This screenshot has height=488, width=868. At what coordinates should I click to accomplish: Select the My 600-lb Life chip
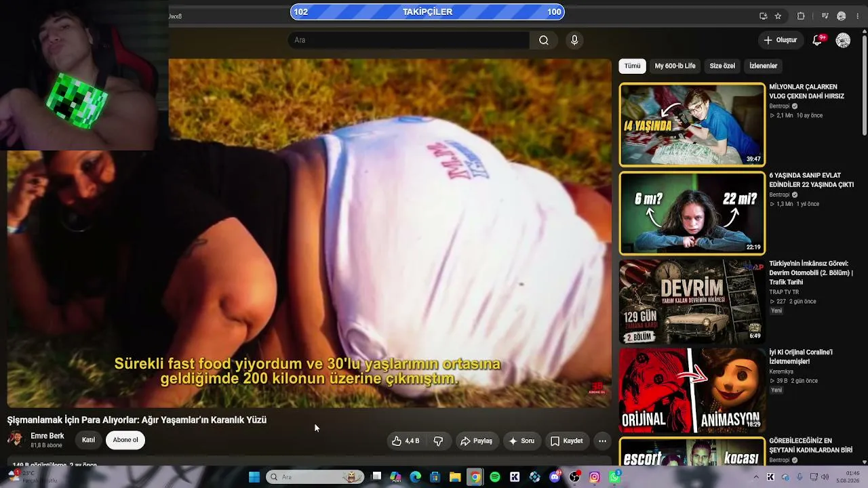pyautogui.click(x=675, y=66)
